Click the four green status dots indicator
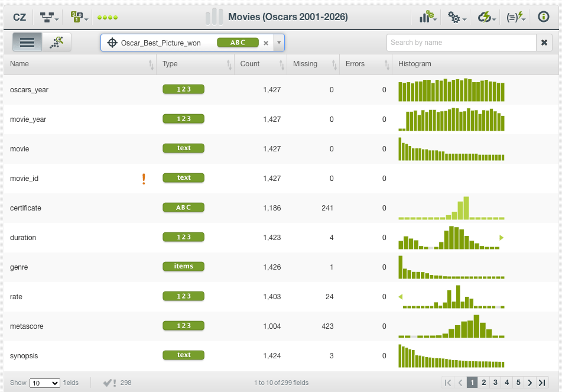 [x=107, y=17]
